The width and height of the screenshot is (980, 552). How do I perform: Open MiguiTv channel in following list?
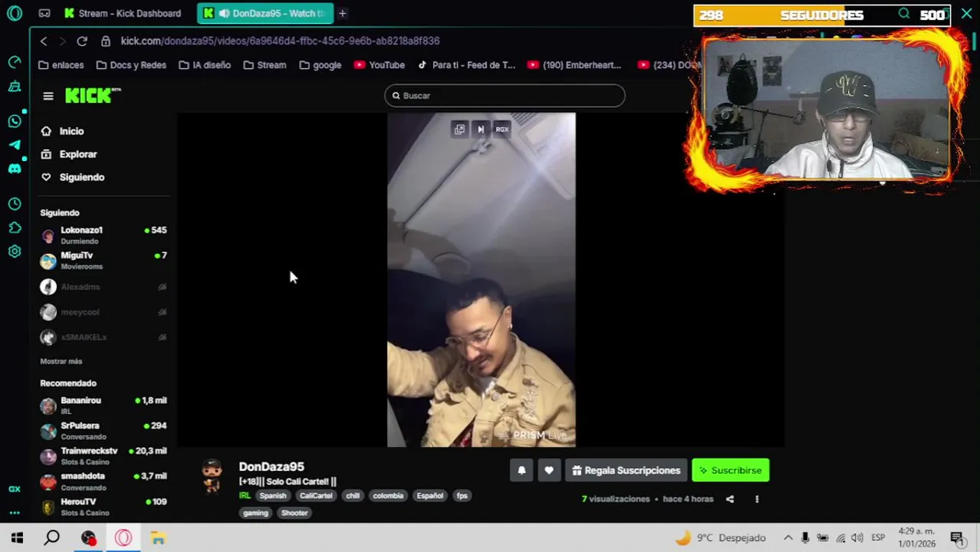(x=104, y=261)
